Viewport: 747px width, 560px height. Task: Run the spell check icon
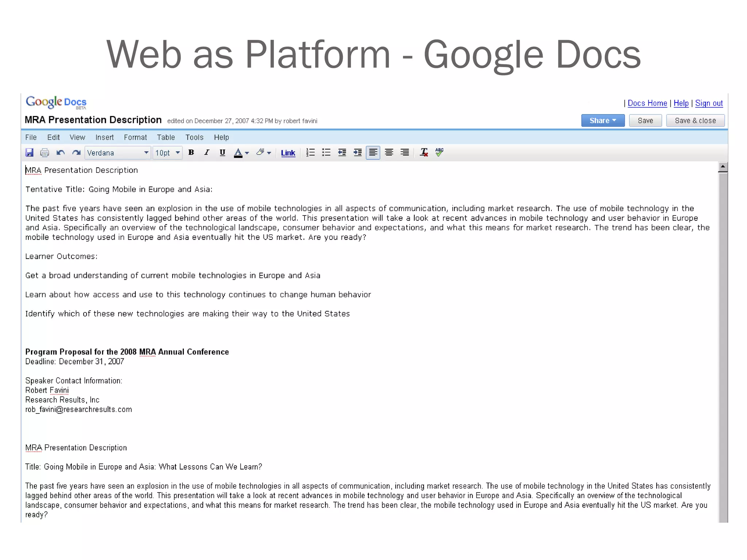point(440,152)
